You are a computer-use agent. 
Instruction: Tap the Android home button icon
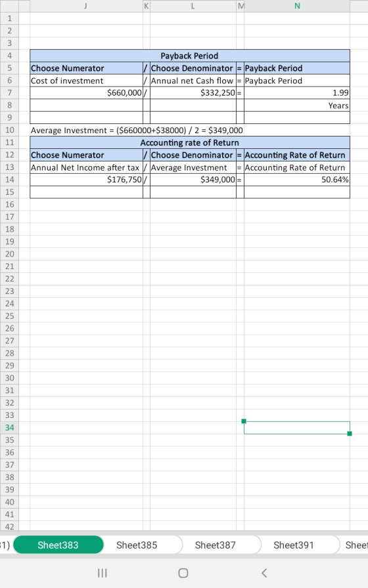point(183,573)
